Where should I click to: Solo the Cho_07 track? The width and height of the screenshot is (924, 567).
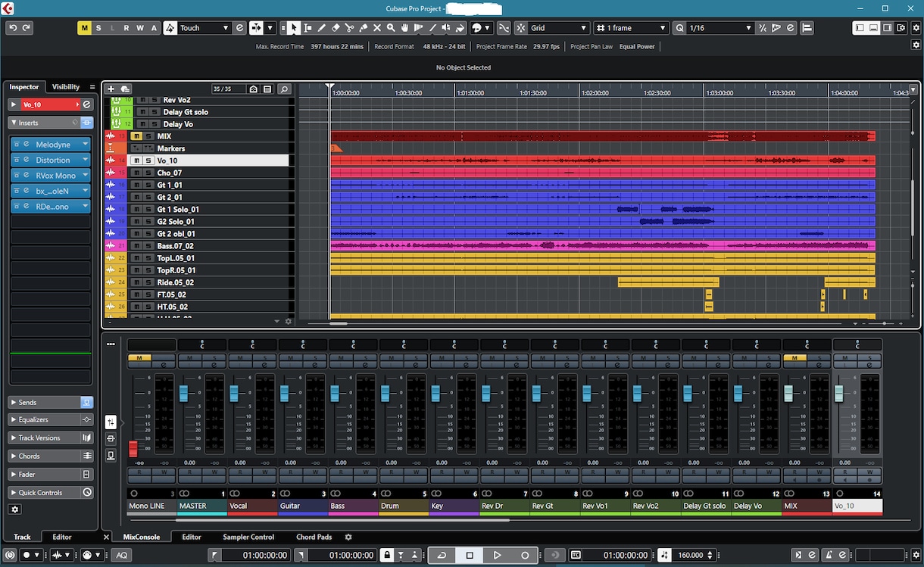(x=148, y=173)
